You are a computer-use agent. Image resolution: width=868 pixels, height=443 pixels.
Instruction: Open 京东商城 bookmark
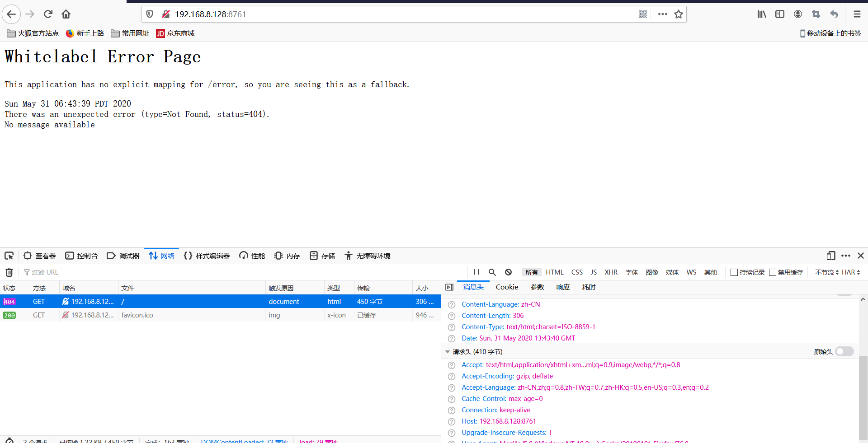point(175,33)
